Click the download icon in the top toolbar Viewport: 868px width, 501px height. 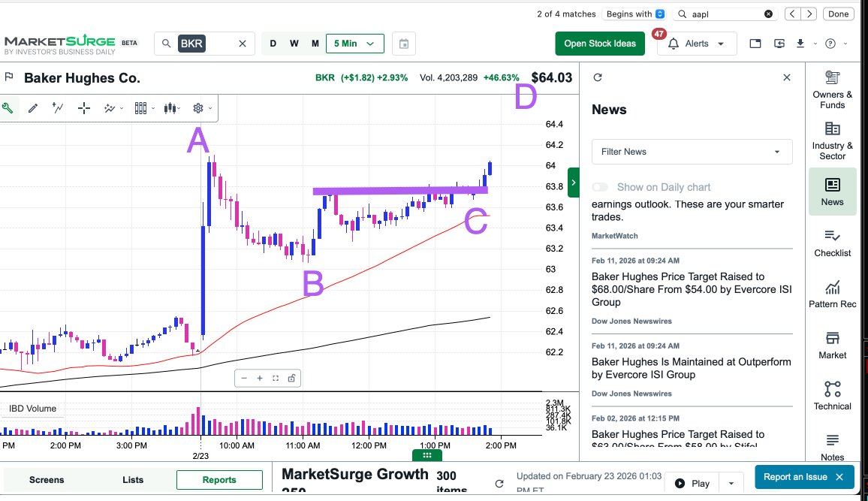[x=802, y=43]
